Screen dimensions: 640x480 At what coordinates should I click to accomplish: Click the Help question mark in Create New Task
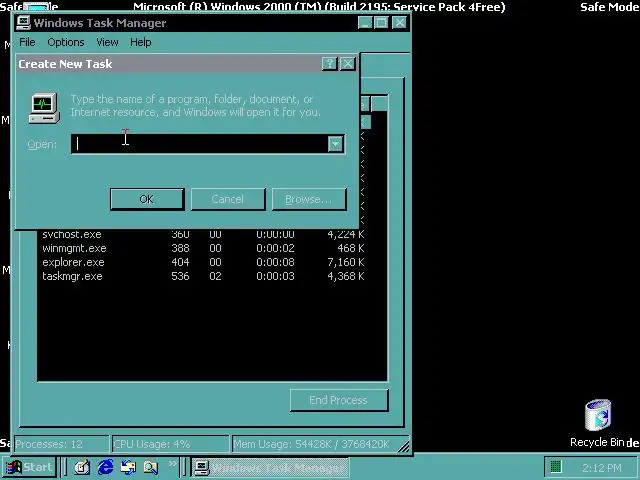pyautogui.click(x=329, y=64)
